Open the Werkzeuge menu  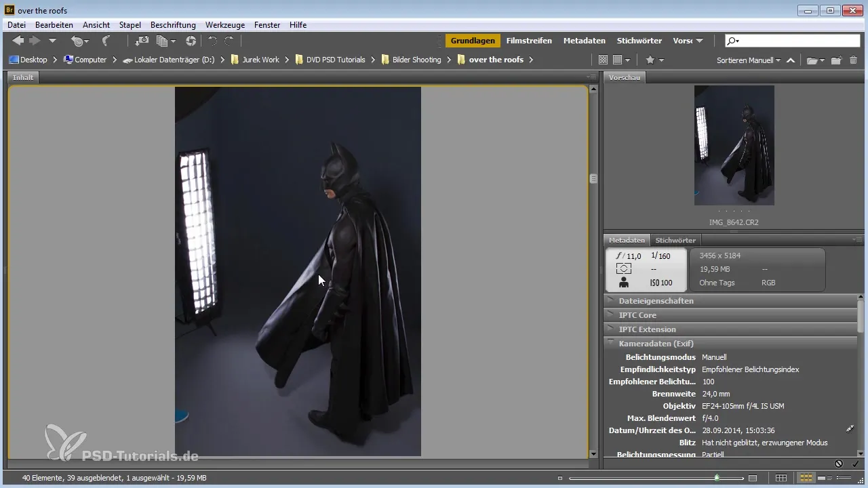(x=225, y=25)
